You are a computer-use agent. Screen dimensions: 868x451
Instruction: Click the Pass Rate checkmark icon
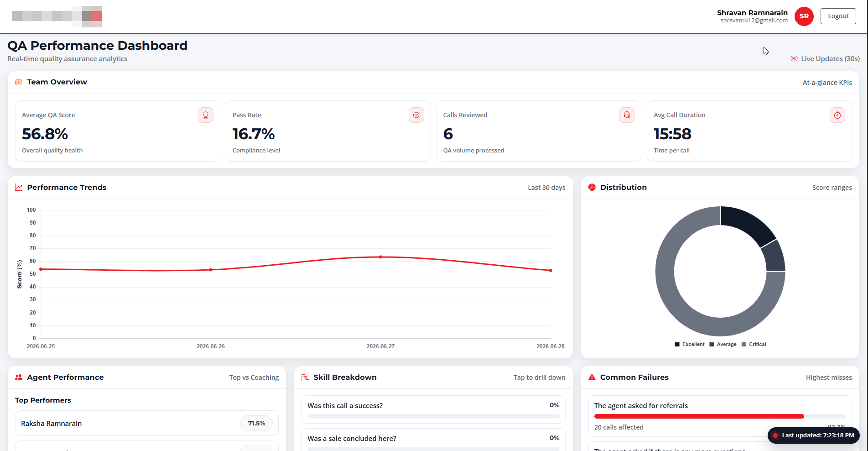pos(416,115)
